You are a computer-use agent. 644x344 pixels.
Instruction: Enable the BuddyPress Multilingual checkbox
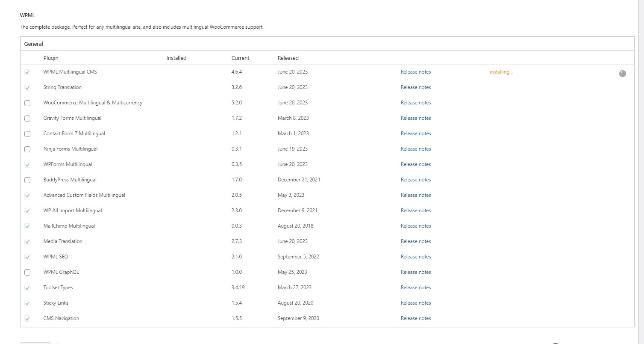pyautogui.click(x=27, y=180)
